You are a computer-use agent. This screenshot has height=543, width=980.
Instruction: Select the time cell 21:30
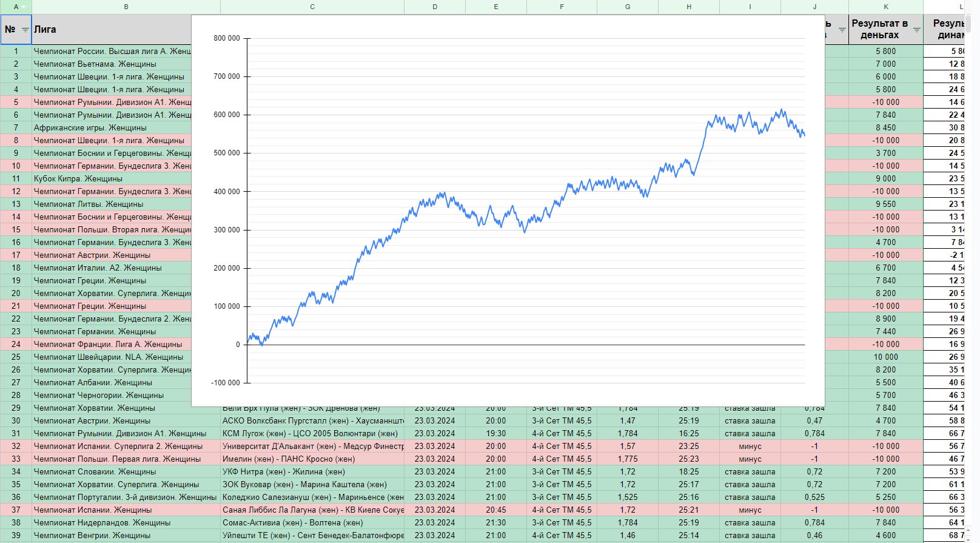tap(496, 522)
